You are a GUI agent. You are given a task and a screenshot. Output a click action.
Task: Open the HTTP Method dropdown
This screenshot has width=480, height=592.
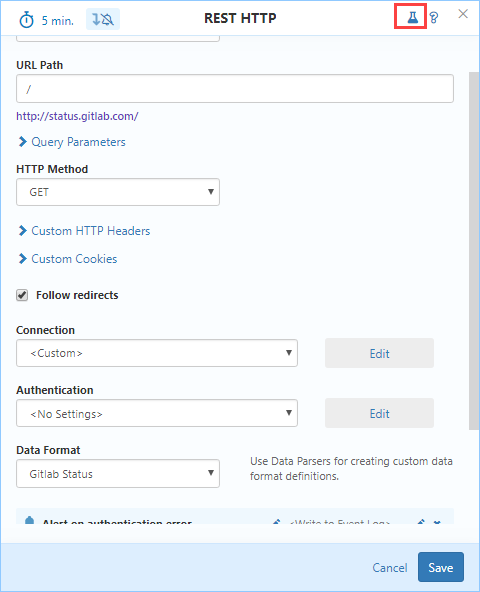click(x=118, y=192)
